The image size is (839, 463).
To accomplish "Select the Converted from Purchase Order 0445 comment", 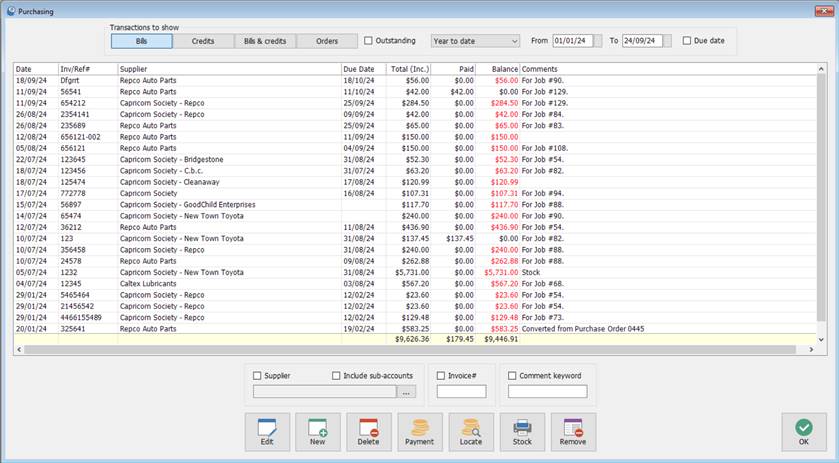I will coord(583,329).
